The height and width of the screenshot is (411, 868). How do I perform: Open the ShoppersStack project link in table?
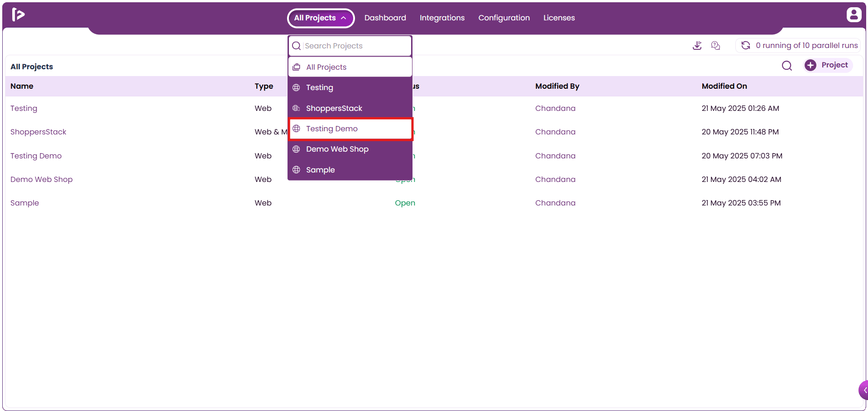point(38,132)
